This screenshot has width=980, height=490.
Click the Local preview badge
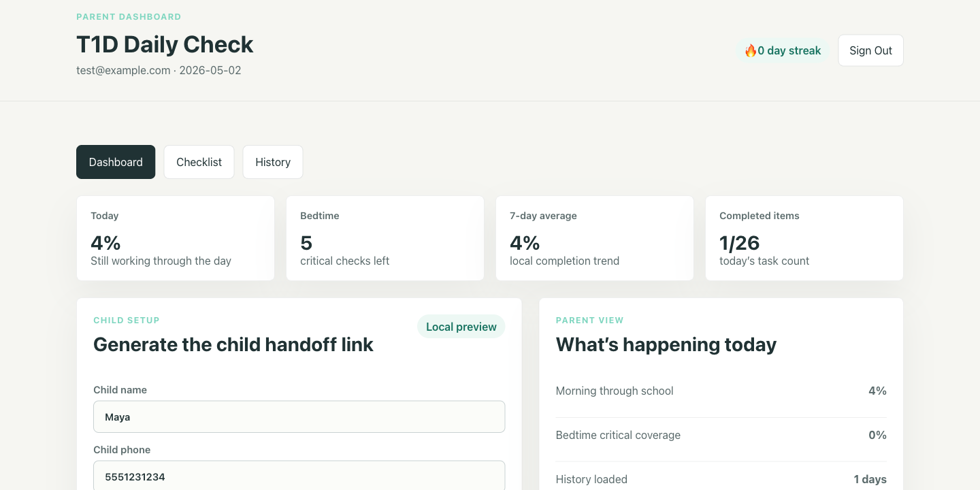tap(461, 327)
